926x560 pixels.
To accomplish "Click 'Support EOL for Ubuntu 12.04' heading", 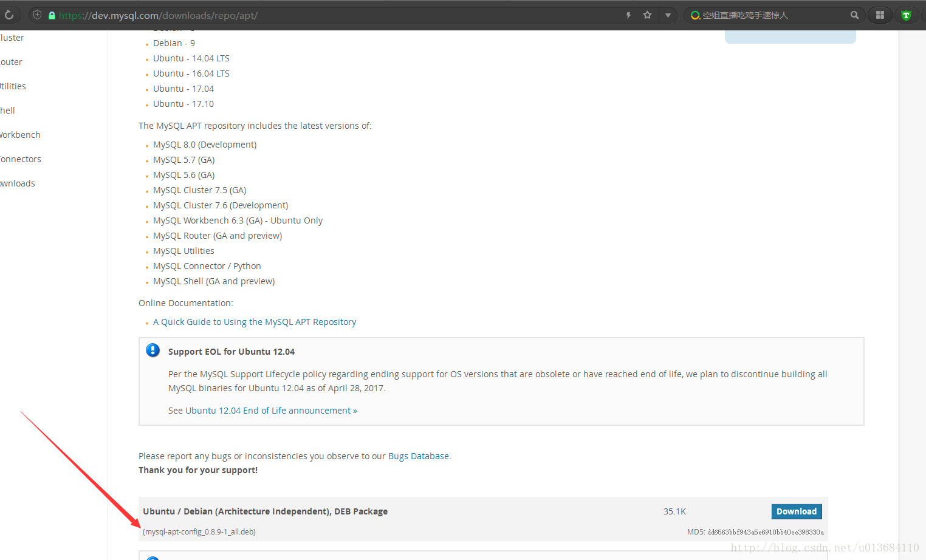I will (231, 352).
